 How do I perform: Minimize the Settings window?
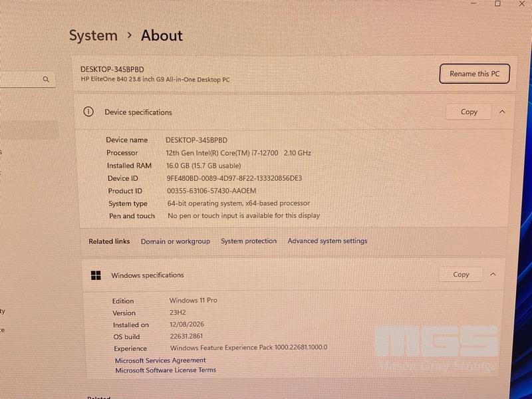(473, 3)
